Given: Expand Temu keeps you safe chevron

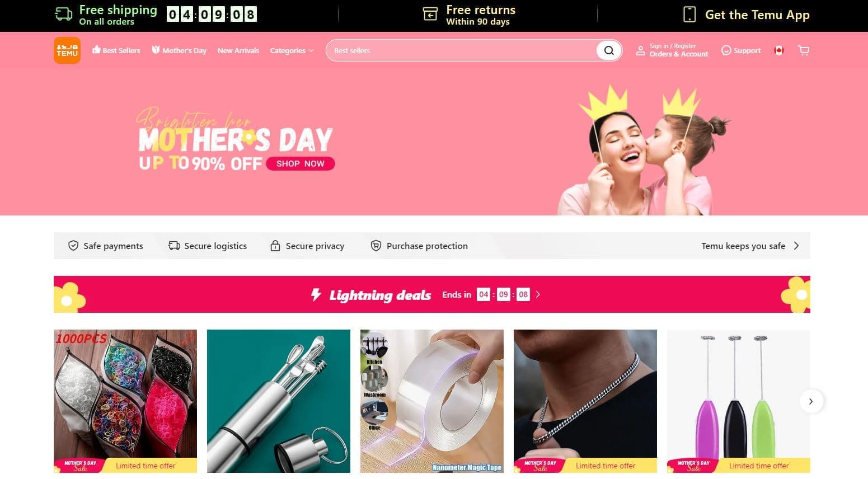Looking at the screenshot, I should (x=796, y=246).
